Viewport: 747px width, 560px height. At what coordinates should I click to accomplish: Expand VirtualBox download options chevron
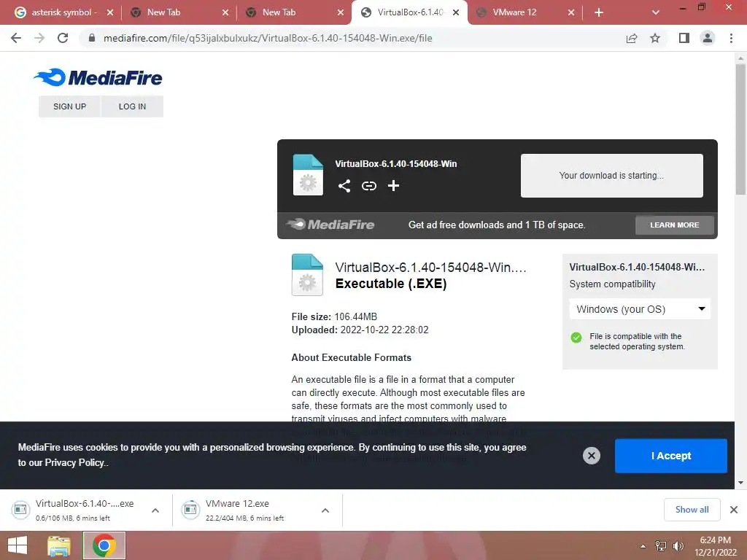click(x=155, y=510)
